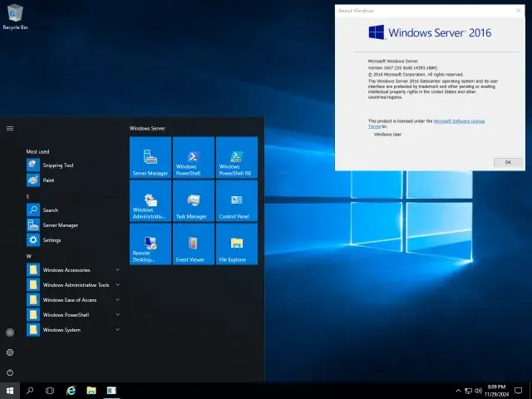Viewport: 532px width, 399px height.
Task: Open the Control Panel tile
Action: 237,201
